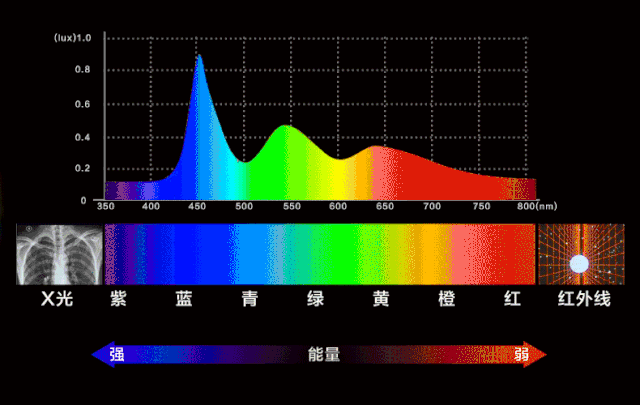Select the 橙 color label
The image size is (640, 405).
click(x=447, y=299)
